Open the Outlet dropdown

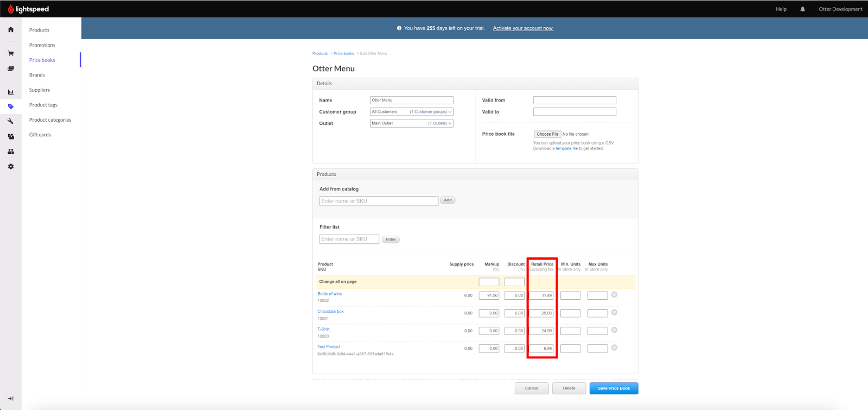411,123
